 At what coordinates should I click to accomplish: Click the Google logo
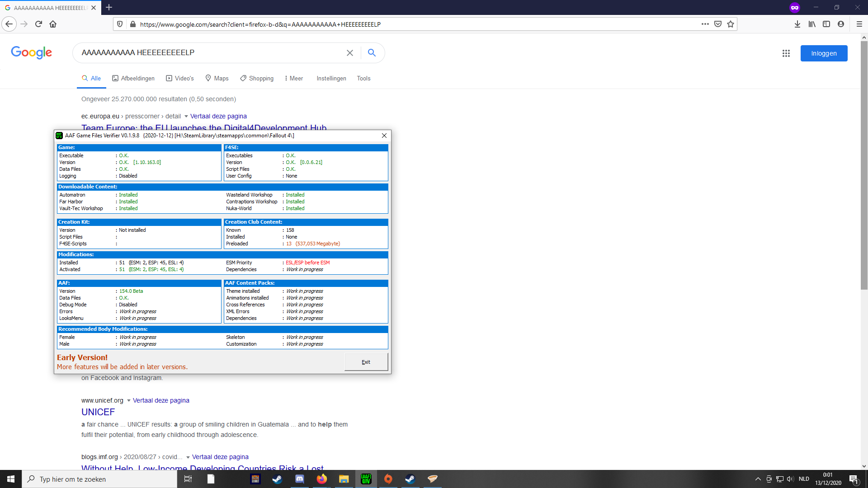point(32,52)
